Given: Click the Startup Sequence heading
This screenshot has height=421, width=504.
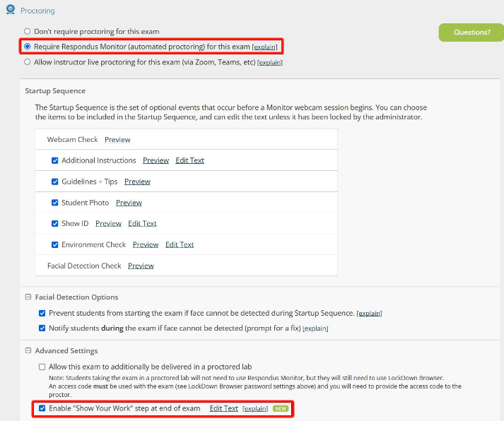Looking at the screenshot, I should tap(55, 91).
